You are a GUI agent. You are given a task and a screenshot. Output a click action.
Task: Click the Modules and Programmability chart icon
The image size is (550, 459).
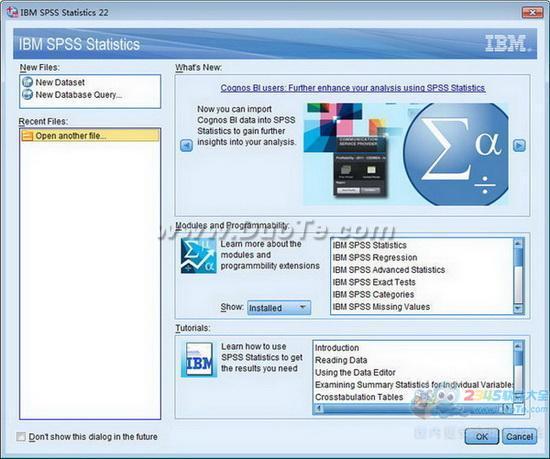[199, 256]
